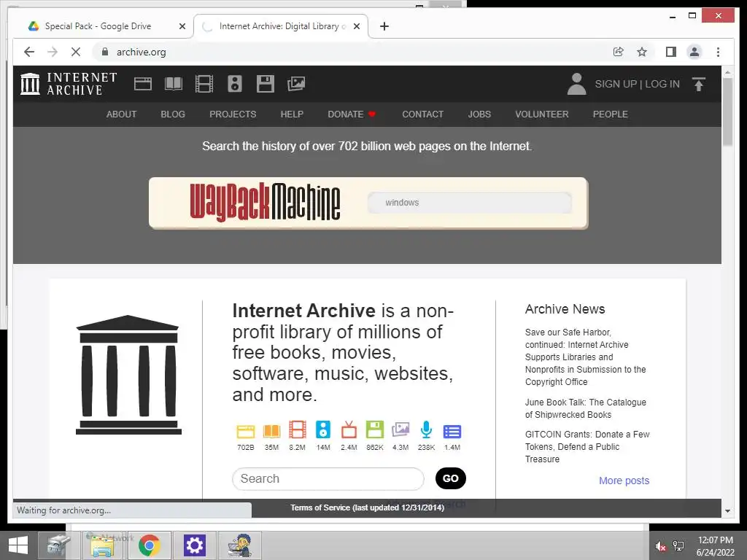The image size is (747, 560).
Task: Open the Images icon in top bar
Action: [x=296, y=84]
